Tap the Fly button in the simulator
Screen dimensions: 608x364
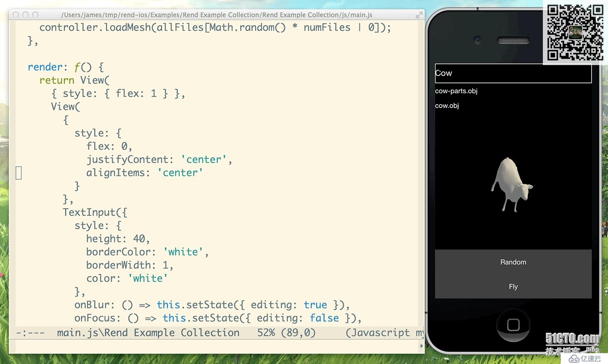click(x=513, y=286)
